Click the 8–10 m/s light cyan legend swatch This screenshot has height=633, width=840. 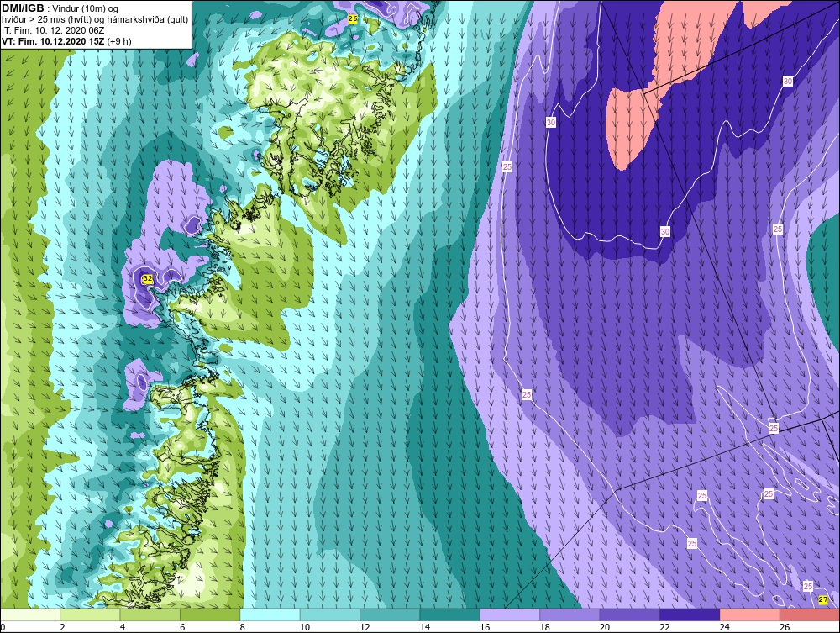pyautogui.click(x=270, y=615)
